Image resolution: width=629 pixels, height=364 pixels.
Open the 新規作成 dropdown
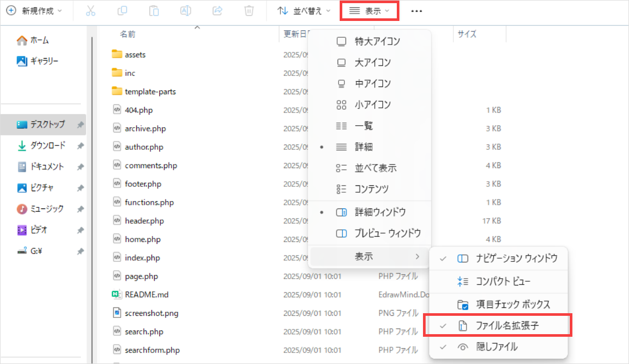point(35,11)
